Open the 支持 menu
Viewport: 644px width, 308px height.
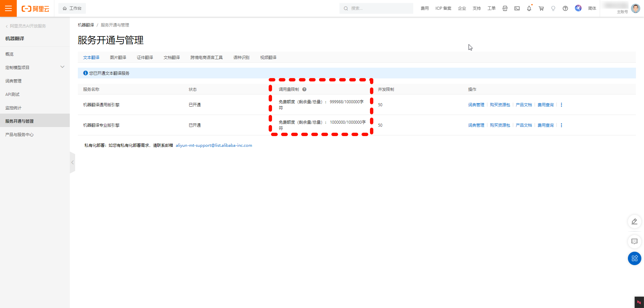[x=477, y=8]
